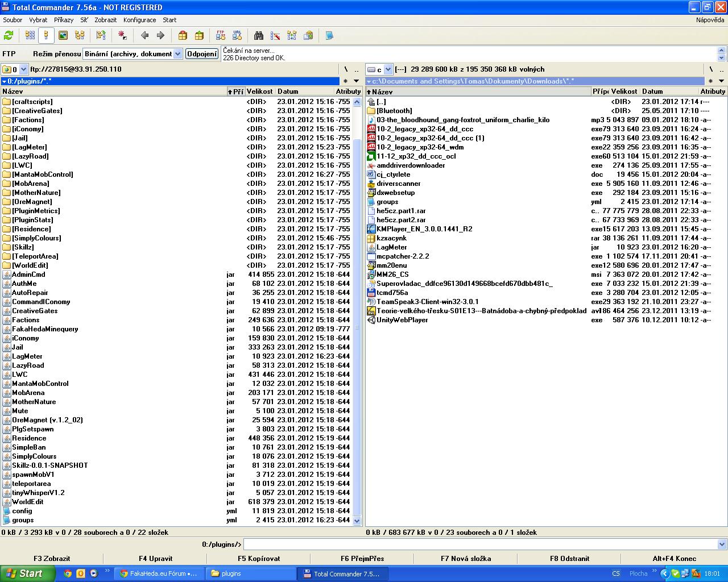Click the F8 Odstranit button
Viewport: 728px width, 582px height.
click(x=569, y=558)
